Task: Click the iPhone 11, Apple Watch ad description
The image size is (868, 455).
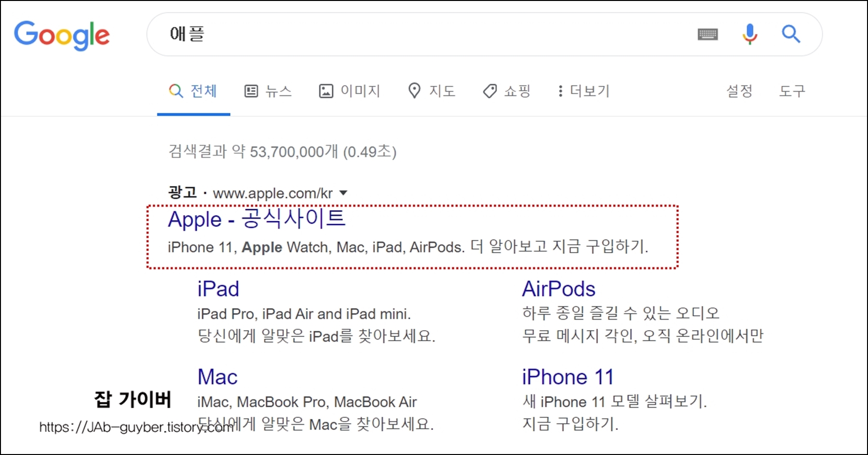Action: pyautogui.click(x=408, y=247)
